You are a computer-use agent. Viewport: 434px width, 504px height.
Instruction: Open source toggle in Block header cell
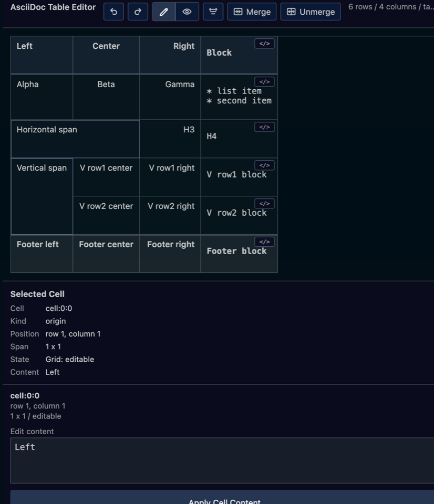pyautogui.click(x=264, y=44)
